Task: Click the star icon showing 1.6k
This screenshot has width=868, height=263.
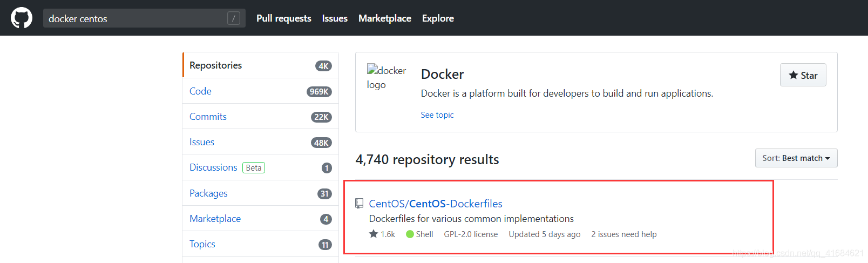Action: [x=374, y=234]
